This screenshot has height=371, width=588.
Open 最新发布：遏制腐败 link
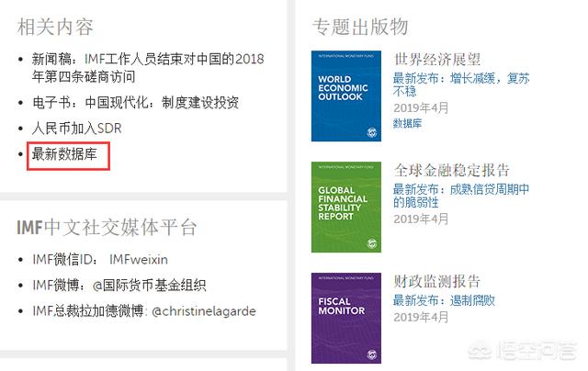(x=444, y=300)
